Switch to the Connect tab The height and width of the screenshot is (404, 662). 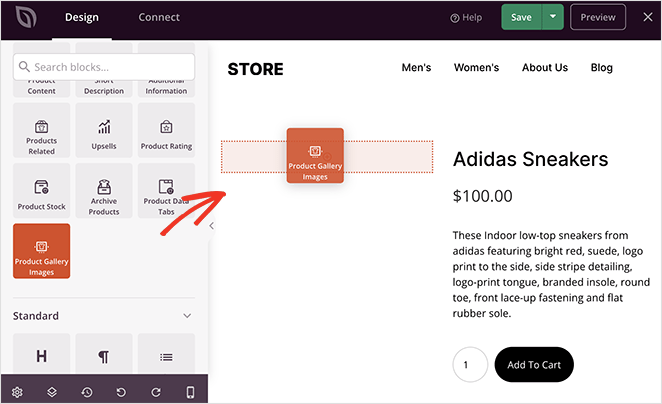pos(159,17)
